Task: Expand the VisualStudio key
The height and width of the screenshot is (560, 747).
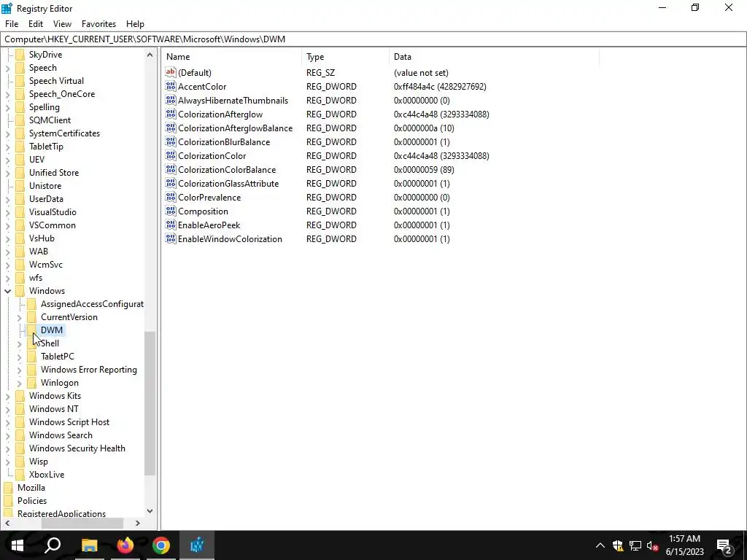Action: pyautogui.click(x=7, y=212)
